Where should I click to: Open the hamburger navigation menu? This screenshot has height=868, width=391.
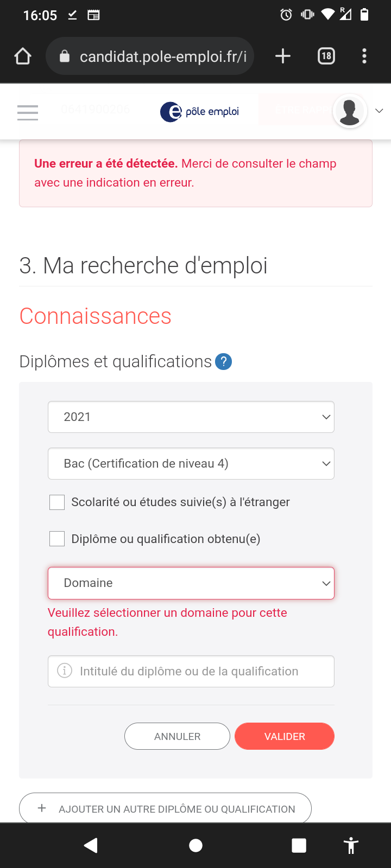[x=28, y=112]
